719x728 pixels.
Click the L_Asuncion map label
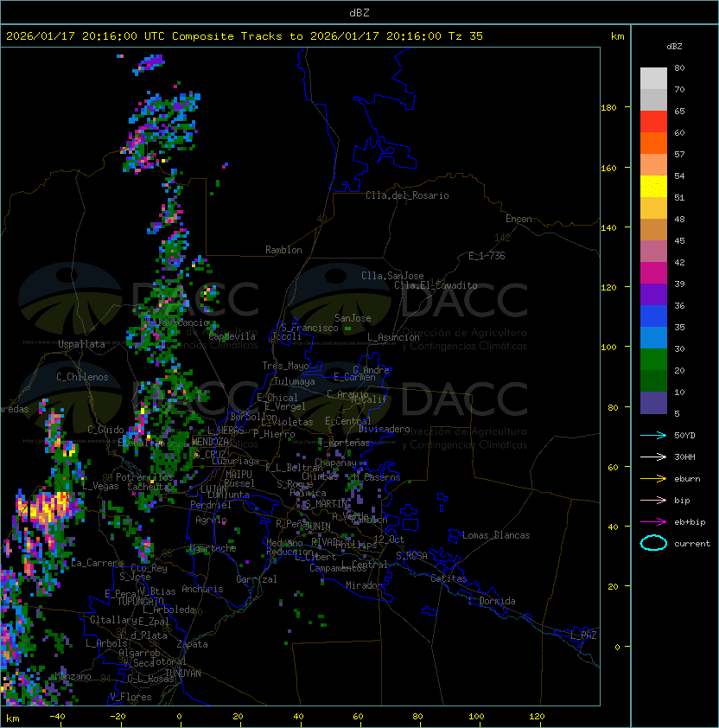[393, 337]
